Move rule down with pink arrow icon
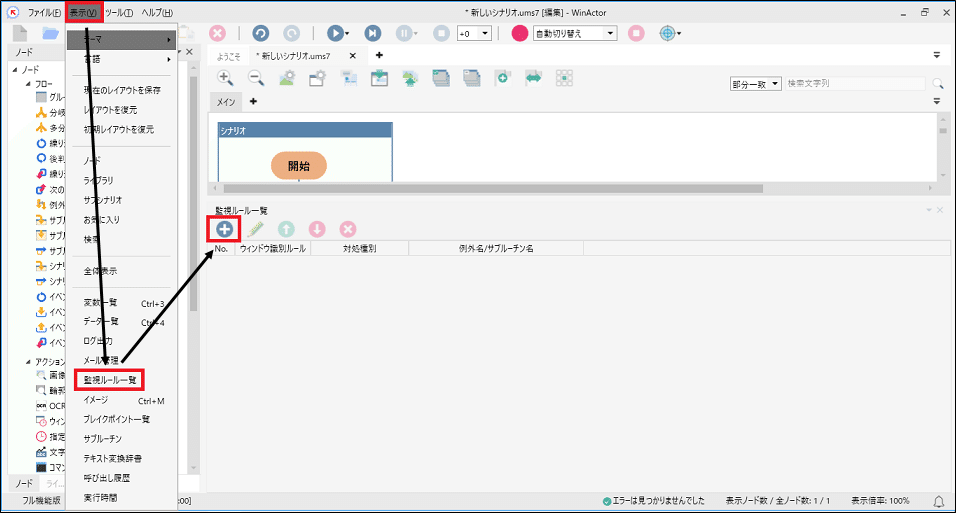Screen dimensions: 956x513 317,229
